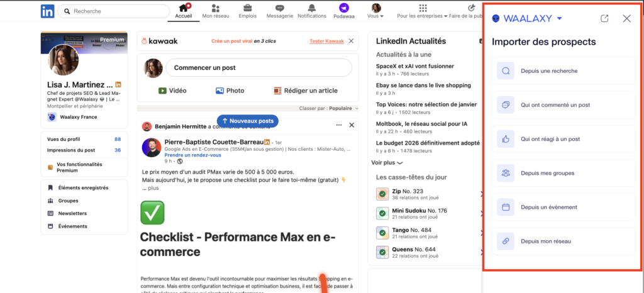The width and height of the screenshot is (644, 293).
Task: Read SpaceX et xAI vont fusionner news
Action: coord(415,66)
